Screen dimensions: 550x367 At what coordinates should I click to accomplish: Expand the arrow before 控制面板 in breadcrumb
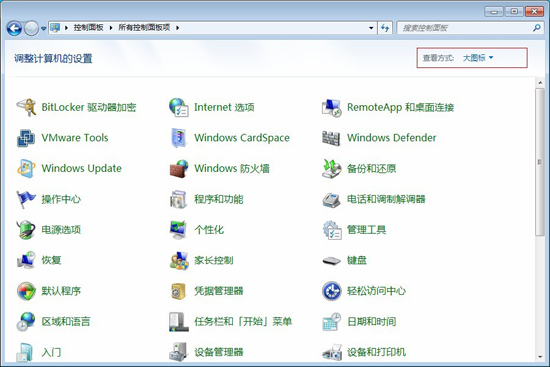(66, 28)
